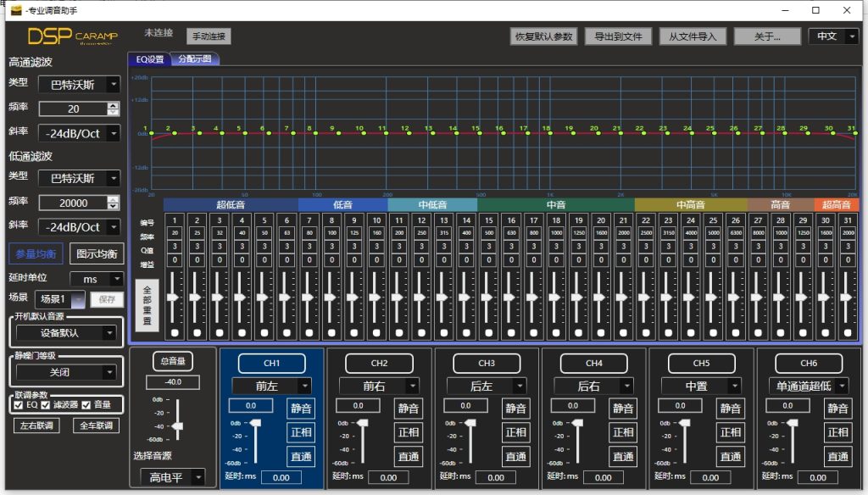This screenshot has width=868, height=495.
Task: Toggle CH4 直通 bypass button
Action: click(623, 456)
